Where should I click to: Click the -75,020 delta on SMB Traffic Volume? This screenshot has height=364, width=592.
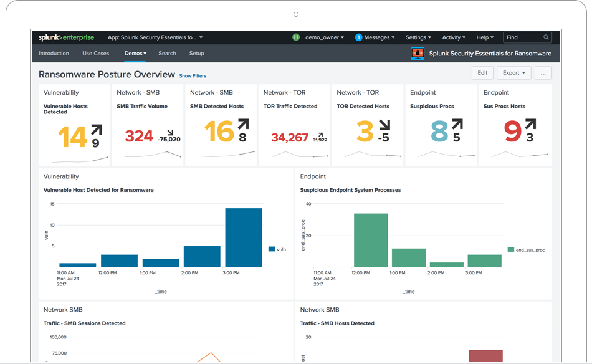(x=169, y=140)
